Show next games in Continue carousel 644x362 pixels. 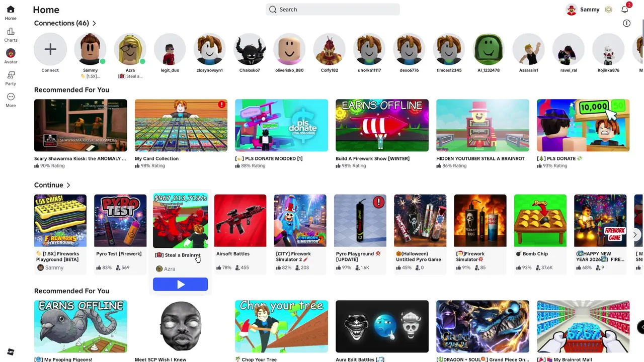point(635,235)
